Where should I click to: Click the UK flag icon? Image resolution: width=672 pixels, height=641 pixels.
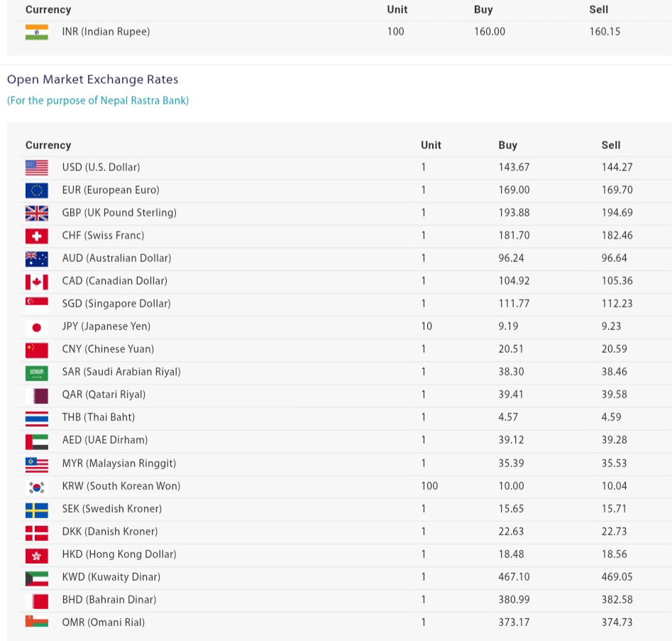click(x=37, y=213)
